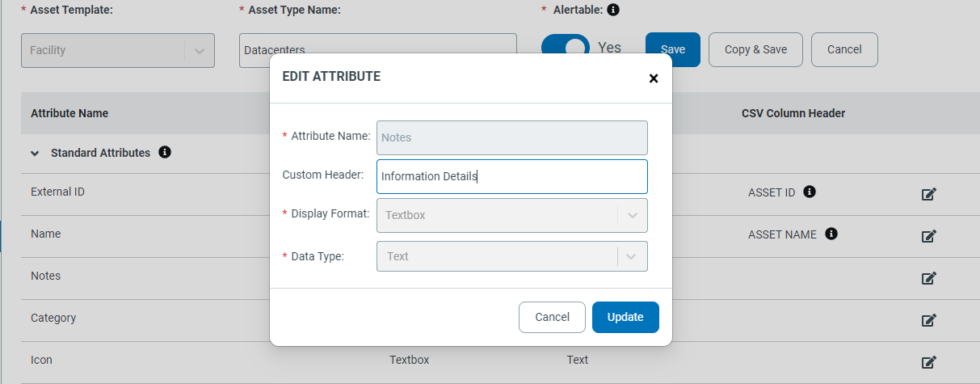The height and width of the screenshot is (384, 980).
Task: Click the edit icon for Name row
Action: (x=929, y=236)
